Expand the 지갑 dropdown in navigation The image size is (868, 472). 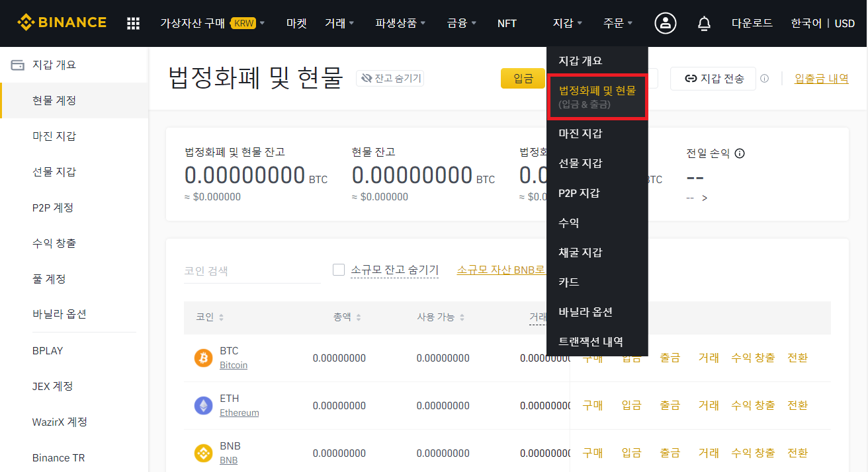pos(568,23)
